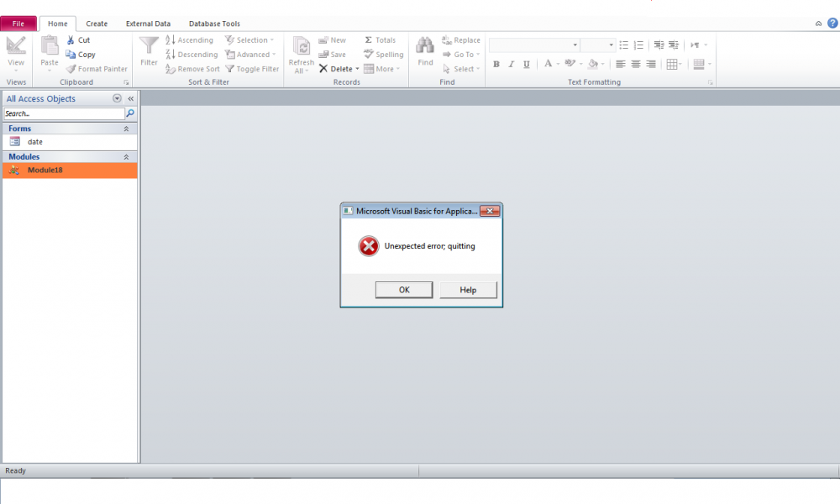
Task: Toggle Underline text formatting
Action: [526, 65]
